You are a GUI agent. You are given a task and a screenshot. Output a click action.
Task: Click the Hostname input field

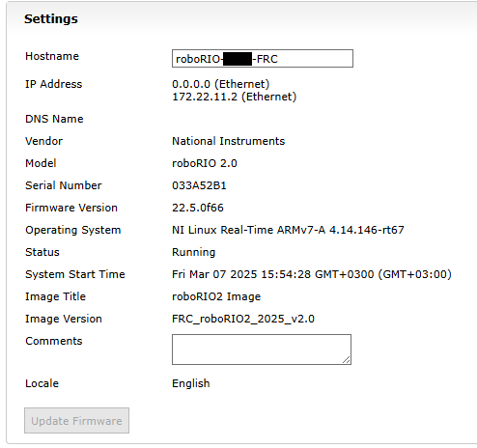coord(263,58)
